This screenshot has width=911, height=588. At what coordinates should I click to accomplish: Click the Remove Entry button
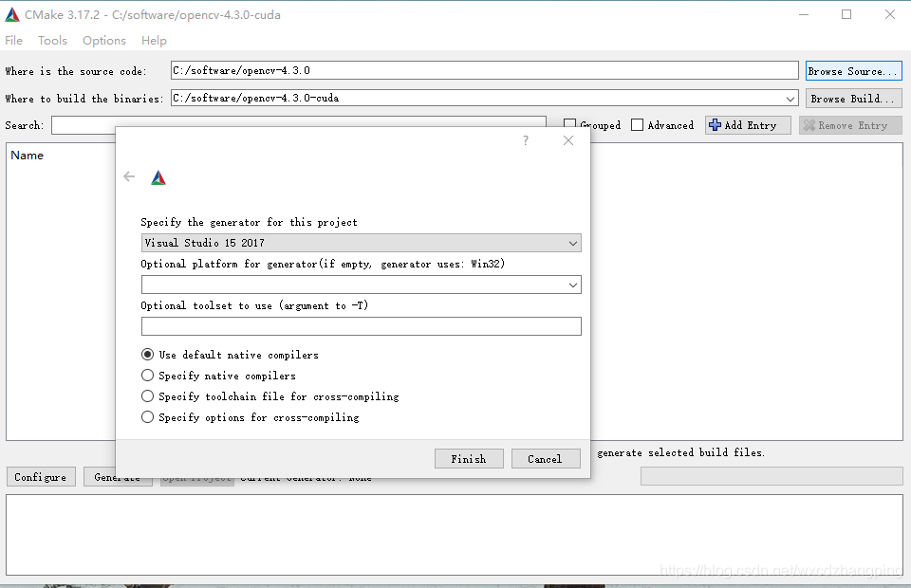[x=850, y=125]
